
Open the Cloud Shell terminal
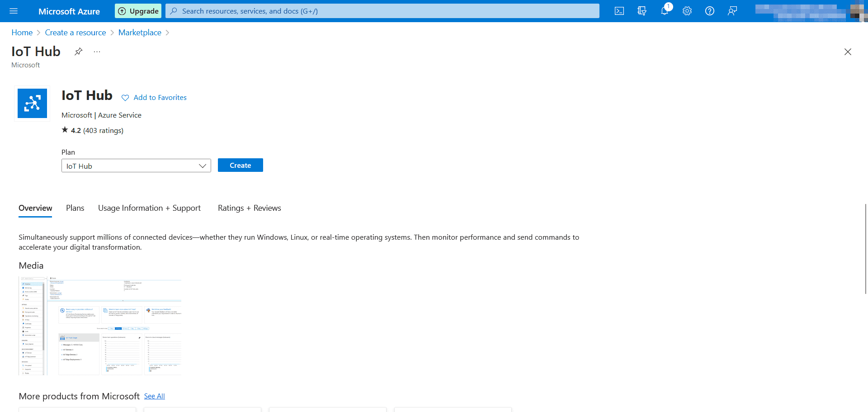tap(619, 11)
